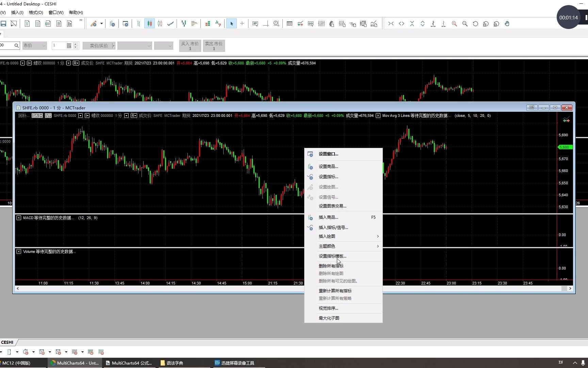Select the hollow candlestick style icon
The height and width of the screenshot is (368, 588).
tap(160, 24)
